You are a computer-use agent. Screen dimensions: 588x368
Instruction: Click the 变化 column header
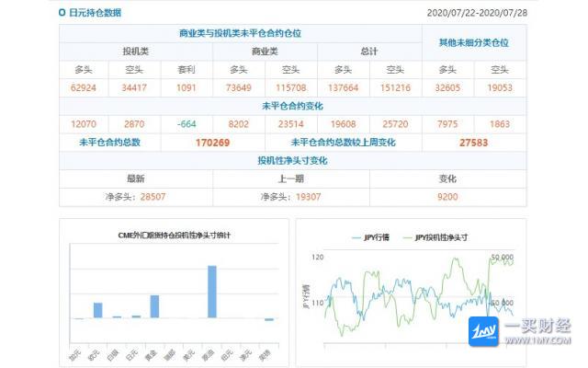447,178
